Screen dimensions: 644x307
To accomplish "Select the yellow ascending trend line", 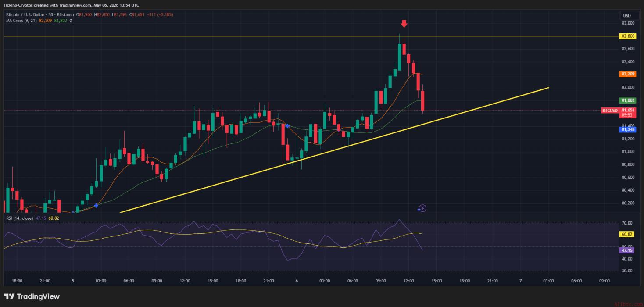I will [335, 150].
